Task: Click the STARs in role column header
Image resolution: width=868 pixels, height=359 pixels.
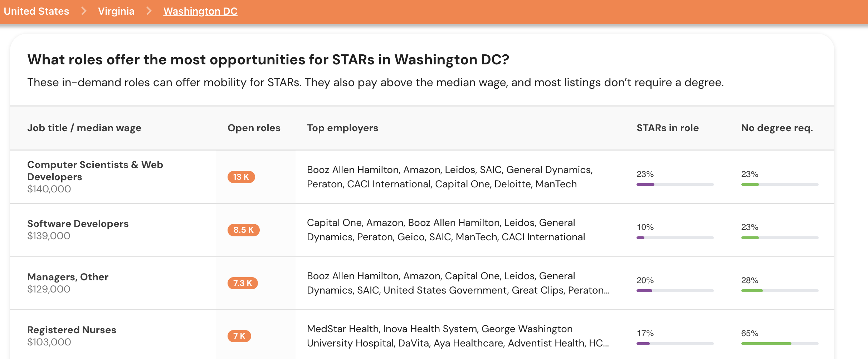Action: 668,128
